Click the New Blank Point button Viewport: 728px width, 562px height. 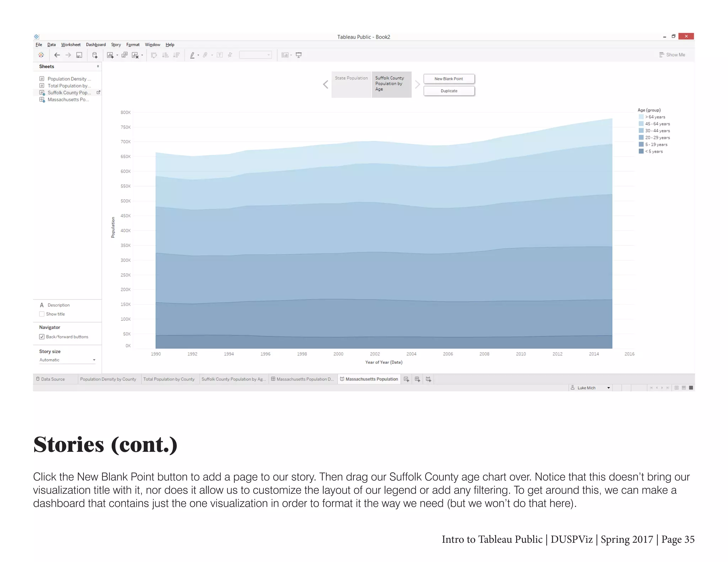coord(449,79)
